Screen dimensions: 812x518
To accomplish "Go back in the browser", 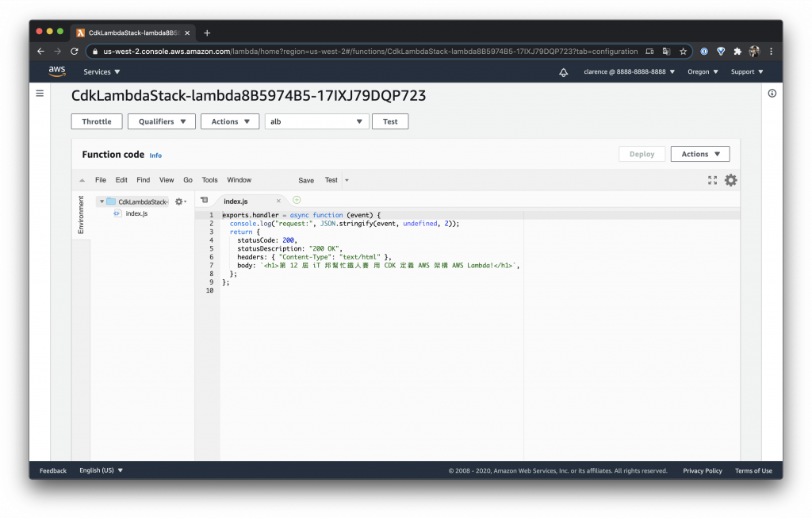I will click(x=40, y=52).
